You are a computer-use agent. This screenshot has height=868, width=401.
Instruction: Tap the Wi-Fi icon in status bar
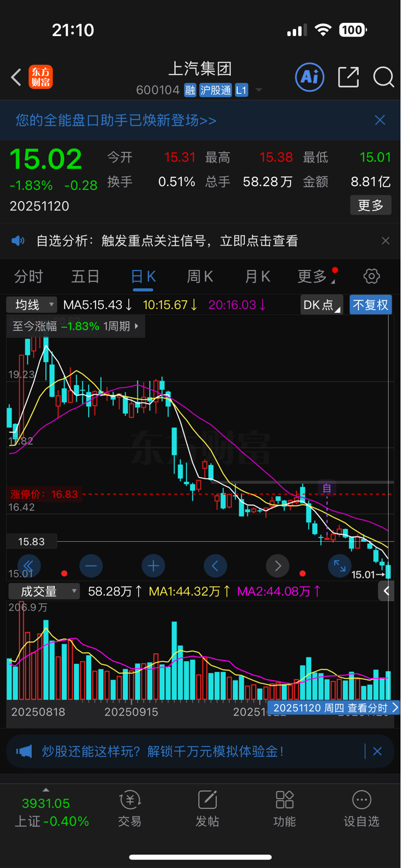pos(323,30)
